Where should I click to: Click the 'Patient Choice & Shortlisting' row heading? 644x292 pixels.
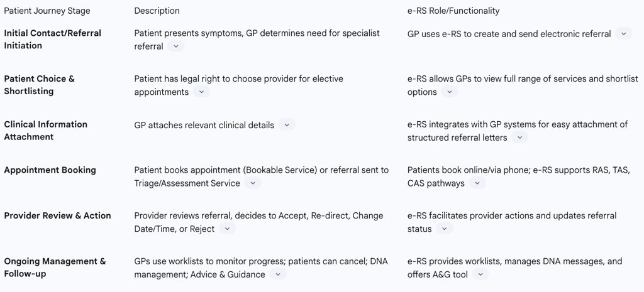[x=39, y=85]
